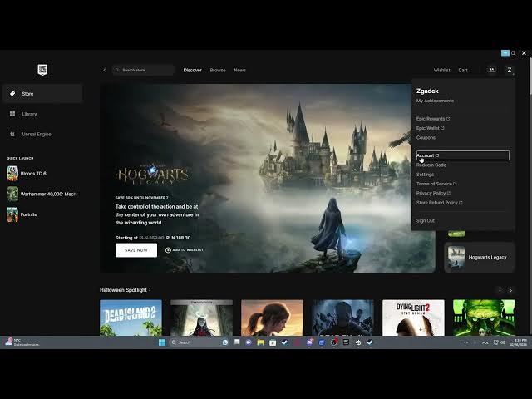Open the Windows Start button

[162, 342]
